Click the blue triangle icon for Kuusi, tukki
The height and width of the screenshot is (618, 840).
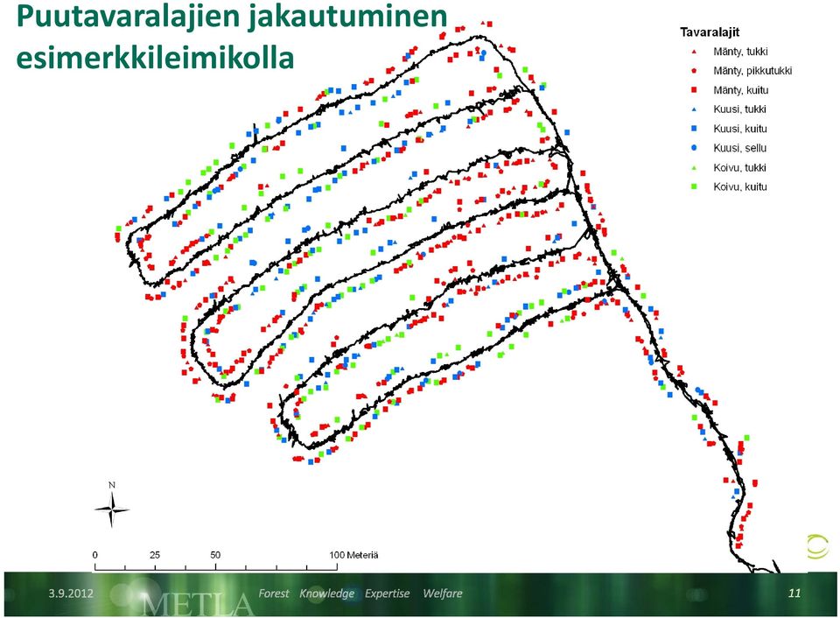694,109
